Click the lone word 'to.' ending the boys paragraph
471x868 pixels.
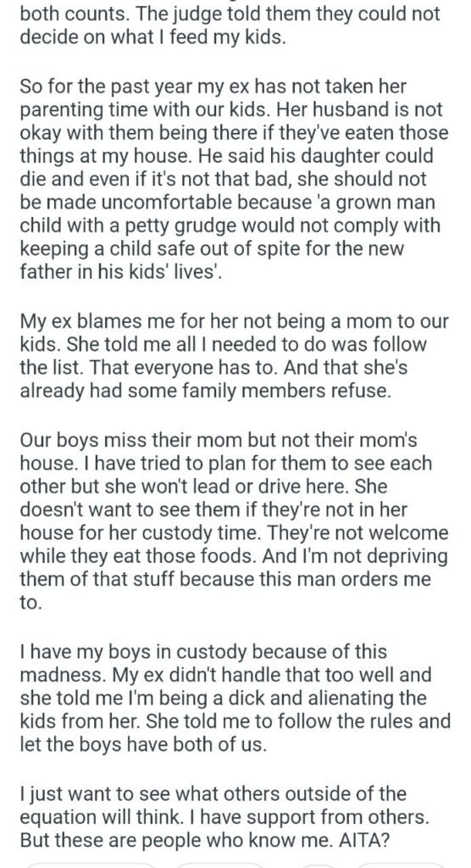pos(31,604)
